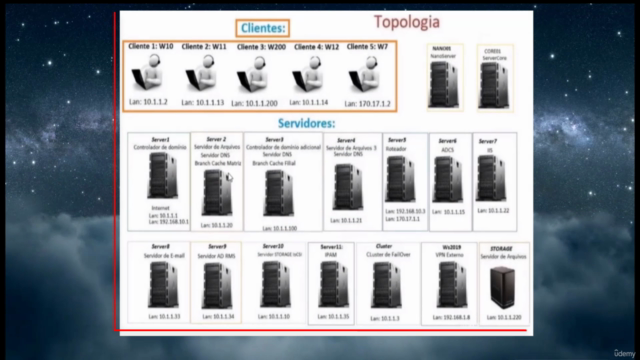
Task: Select the Ws2019 VPN Externo tower icon
Action: pos(452,285)
